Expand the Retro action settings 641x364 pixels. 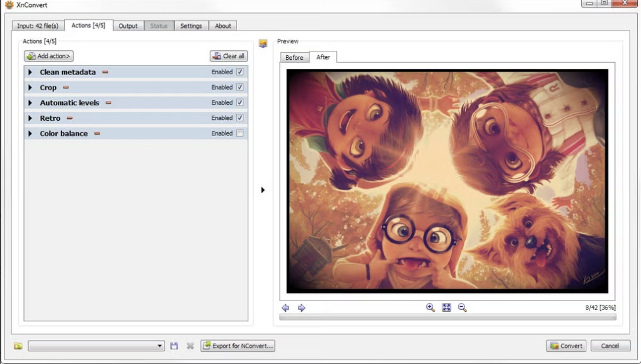coord(30,118)
